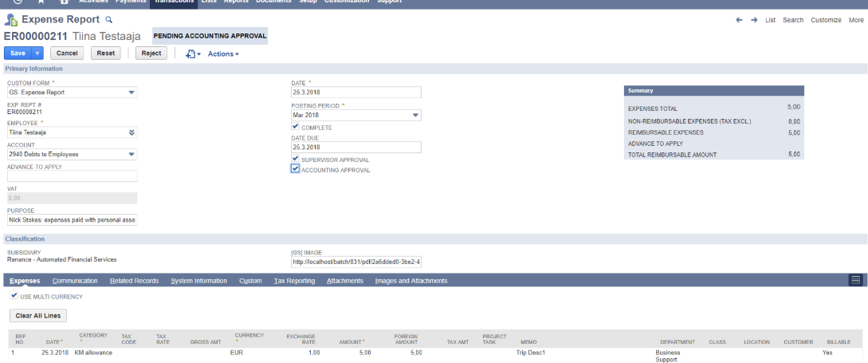
Task: Click the search magnifier beside Expense Report title
Action: coord(109,19)
